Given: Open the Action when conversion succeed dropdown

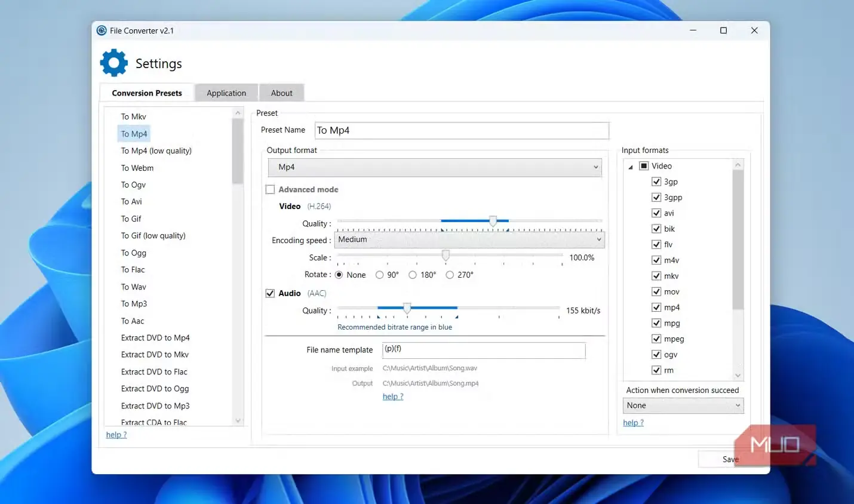Looking at the screenshot, I should 683,405.
